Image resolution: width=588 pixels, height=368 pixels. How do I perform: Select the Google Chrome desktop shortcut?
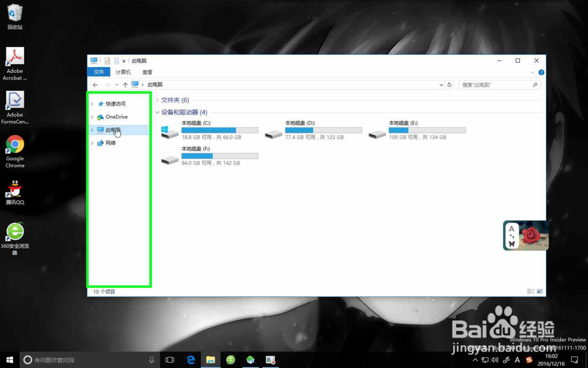click(x=15, y=151)
